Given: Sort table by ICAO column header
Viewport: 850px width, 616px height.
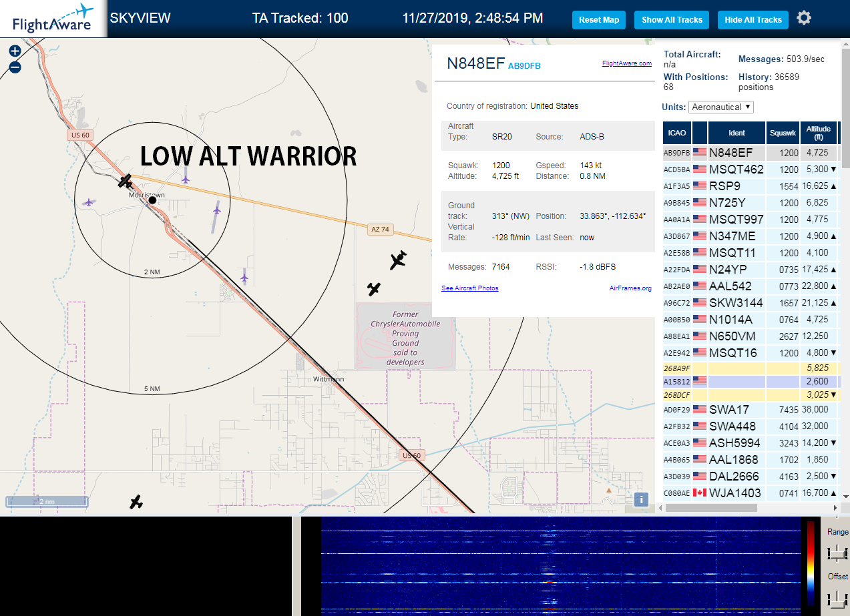Looking at the screenshot, I should pos(677,133).
